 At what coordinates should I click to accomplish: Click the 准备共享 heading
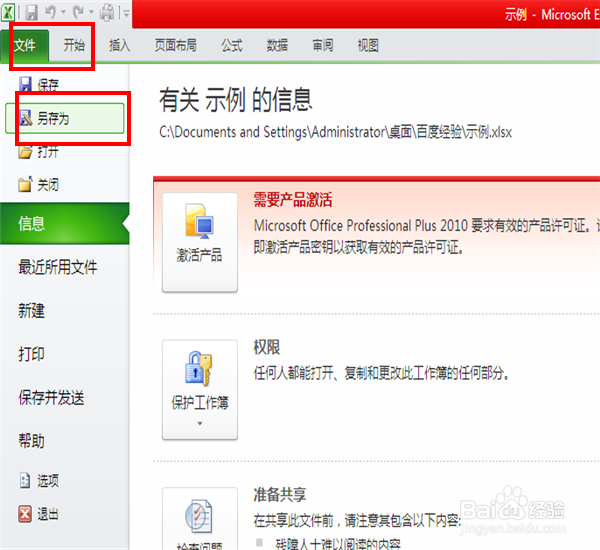click(280, 495)
